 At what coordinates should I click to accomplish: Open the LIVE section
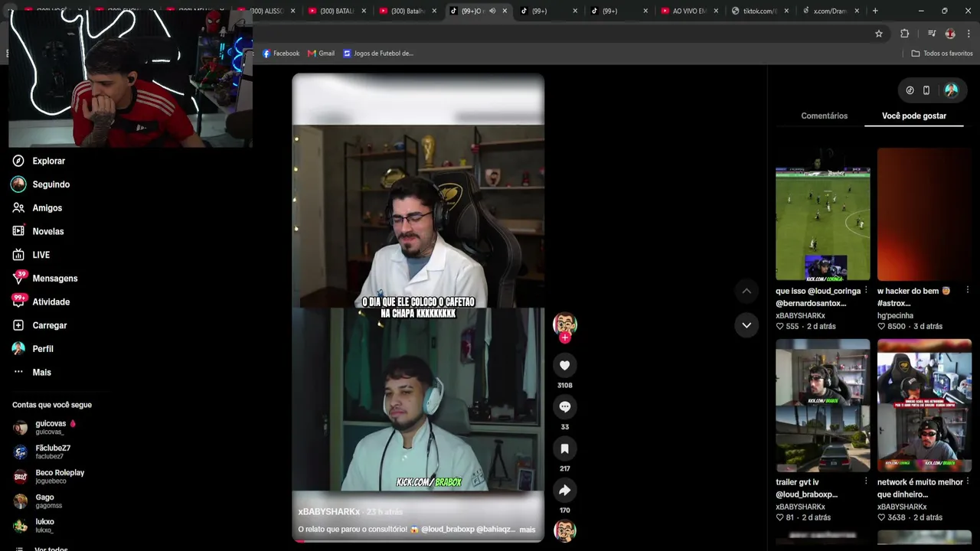point(41,255)
